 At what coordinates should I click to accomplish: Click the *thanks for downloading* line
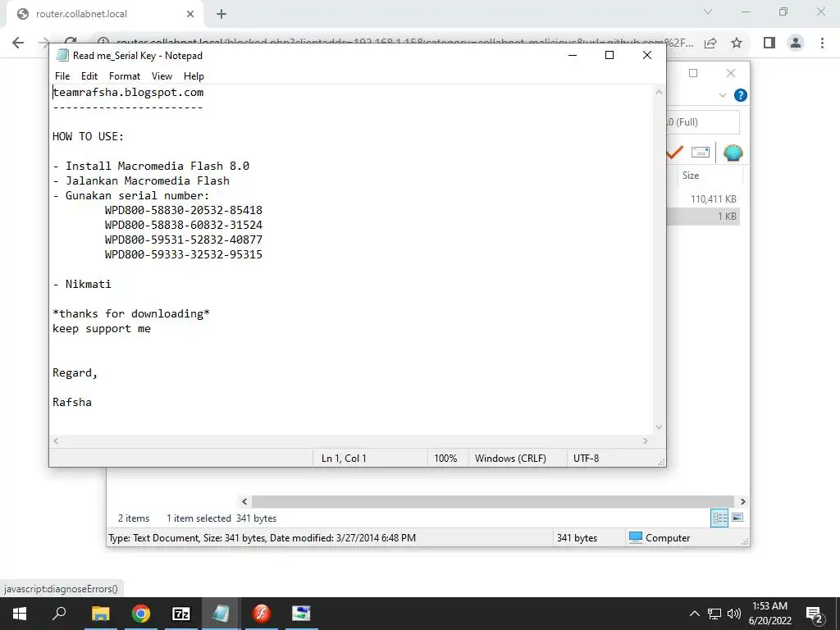tap(131, 314)
